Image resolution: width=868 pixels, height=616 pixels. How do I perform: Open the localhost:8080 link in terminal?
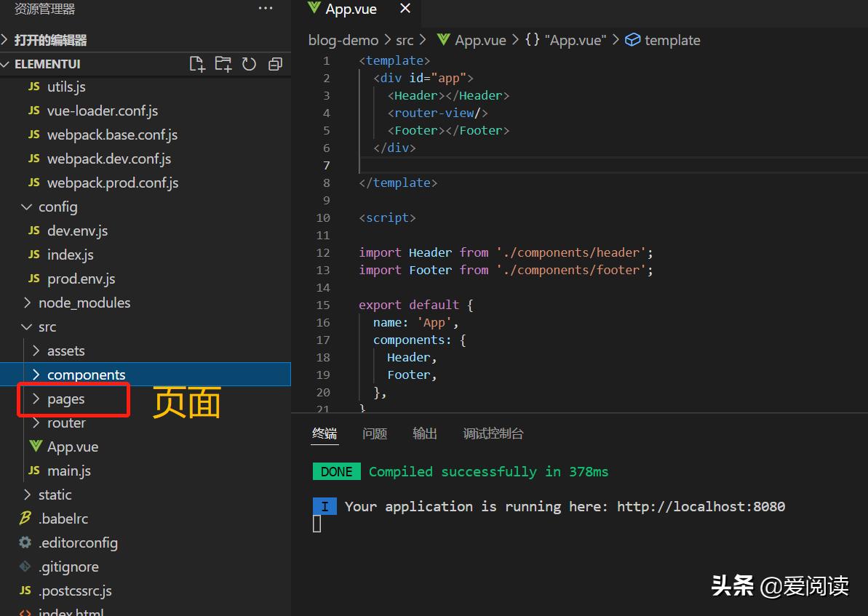click(701, 506)
